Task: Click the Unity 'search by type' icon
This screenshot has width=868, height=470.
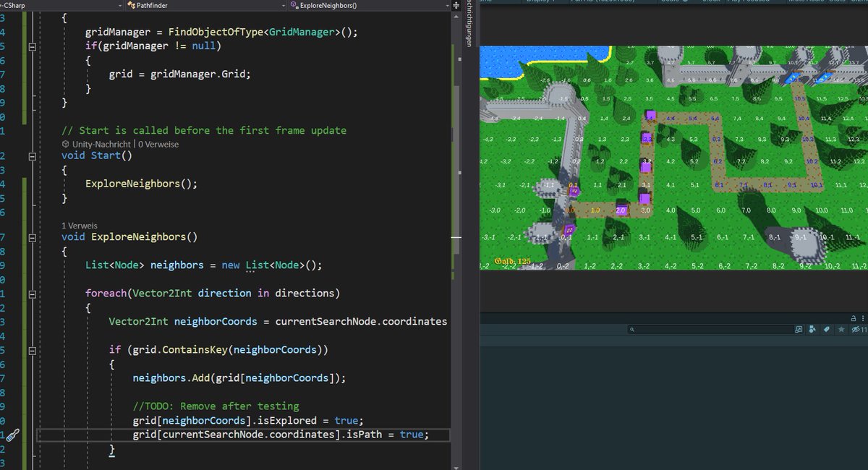Action: coord(812,330)
